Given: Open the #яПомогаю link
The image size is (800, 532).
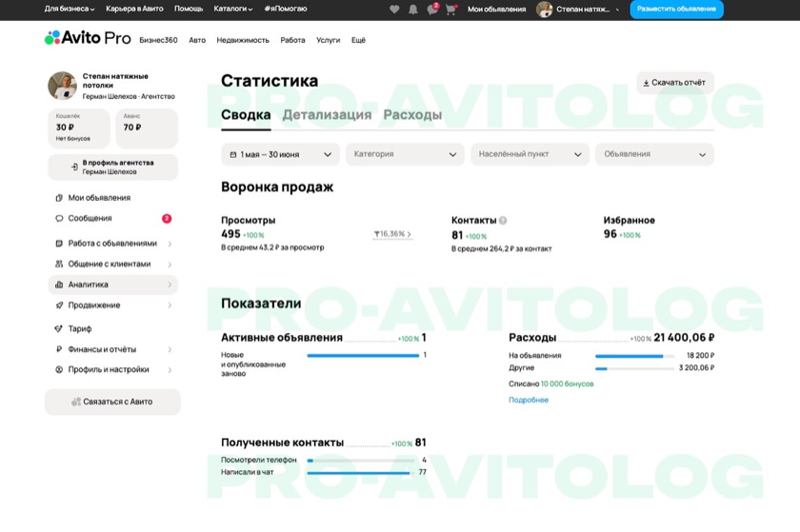Looking at the screenshot, I should [286, 9].
